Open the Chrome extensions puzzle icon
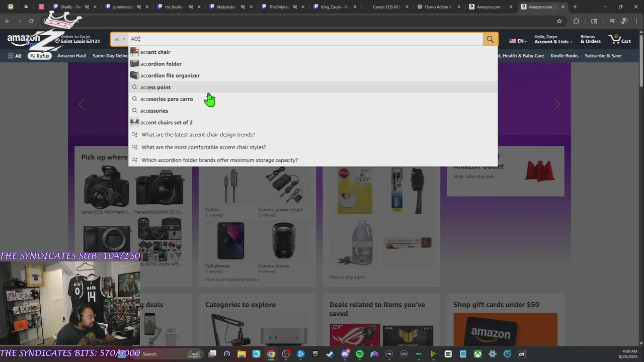The width and height of the screenshot is (644, 362). [576, 21]
